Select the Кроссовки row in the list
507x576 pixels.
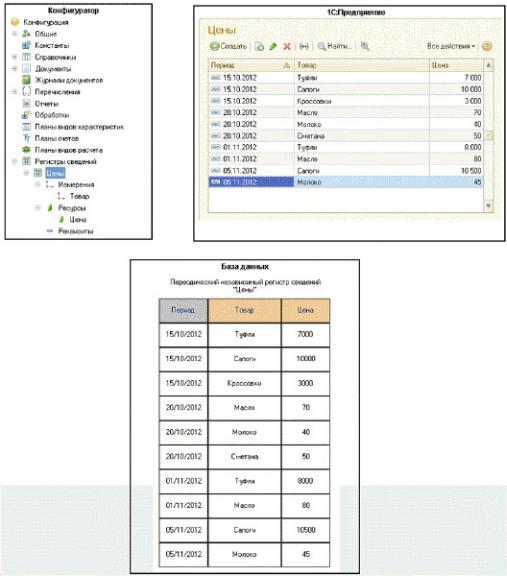coord(346,101)
